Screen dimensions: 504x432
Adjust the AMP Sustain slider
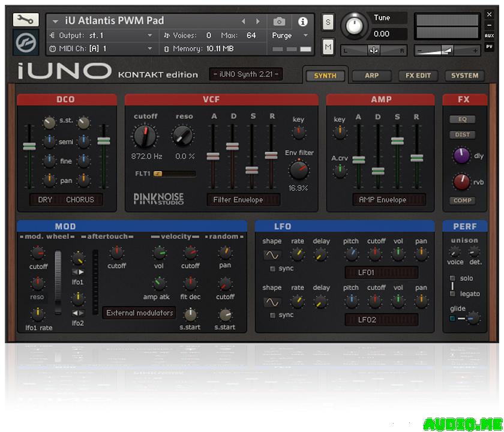(x=397, y=141)
